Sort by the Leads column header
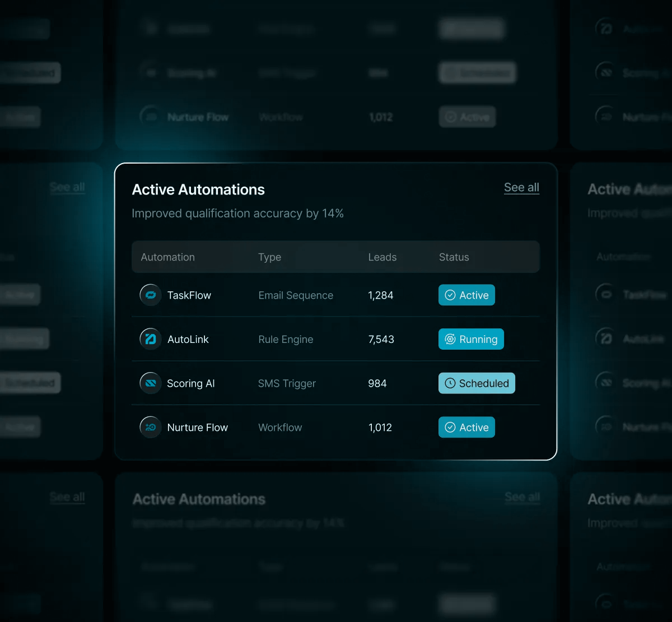672x622 pixels. point(382,257)
